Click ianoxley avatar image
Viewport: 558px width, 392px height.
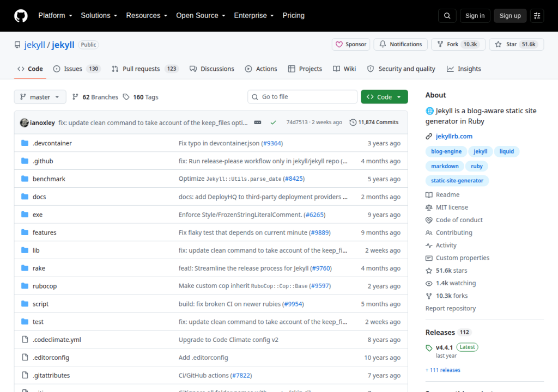click(x=24, y=122)
